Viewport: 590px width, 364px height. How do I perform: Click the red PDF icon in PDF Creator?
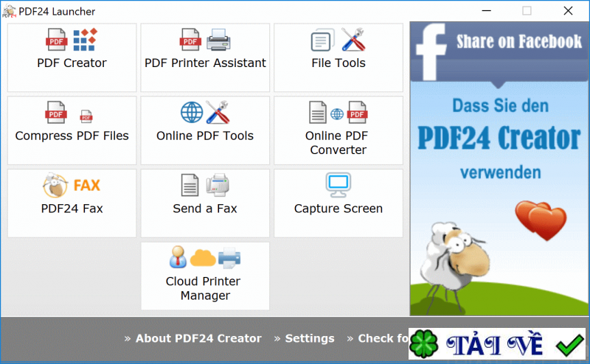57,40
